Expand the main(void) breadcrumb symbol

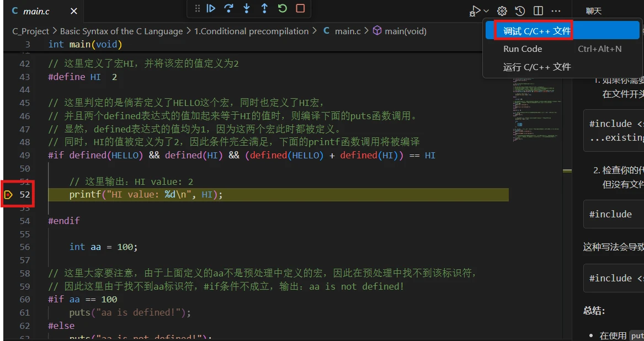[399, 31]
